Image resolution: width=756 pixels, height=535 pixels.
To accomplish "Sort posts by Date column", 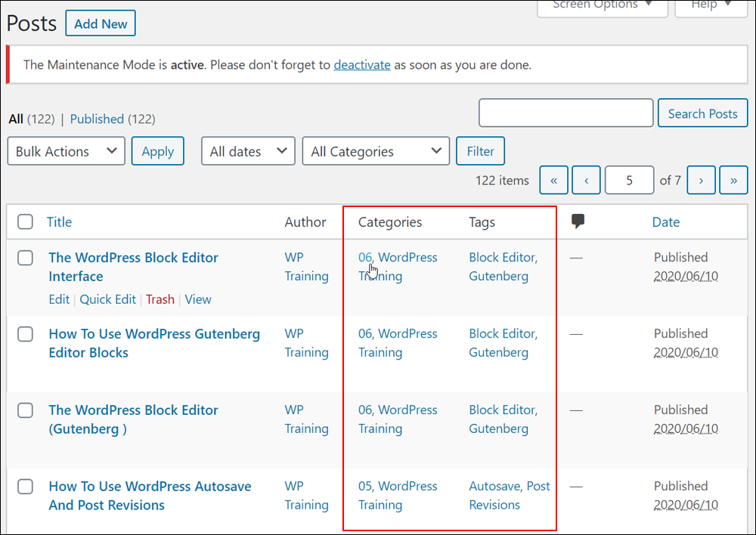I will point(666,221).
